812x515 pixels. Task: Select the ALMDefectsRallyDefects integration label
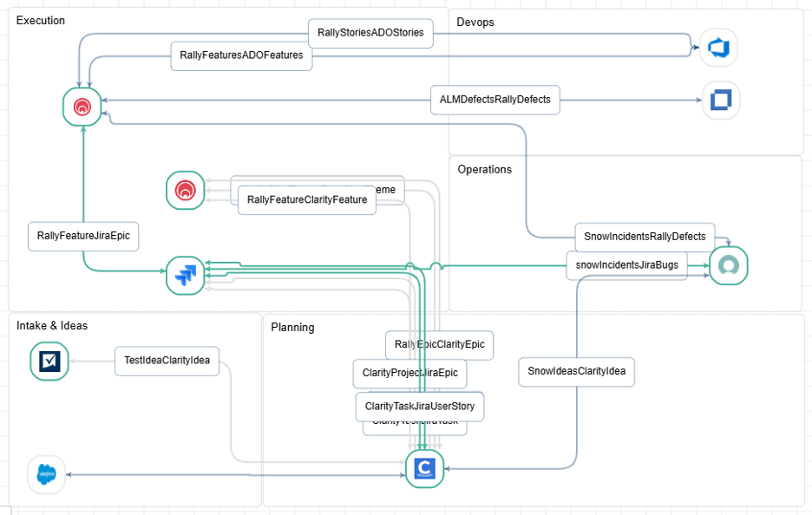[x=494, y=100]
